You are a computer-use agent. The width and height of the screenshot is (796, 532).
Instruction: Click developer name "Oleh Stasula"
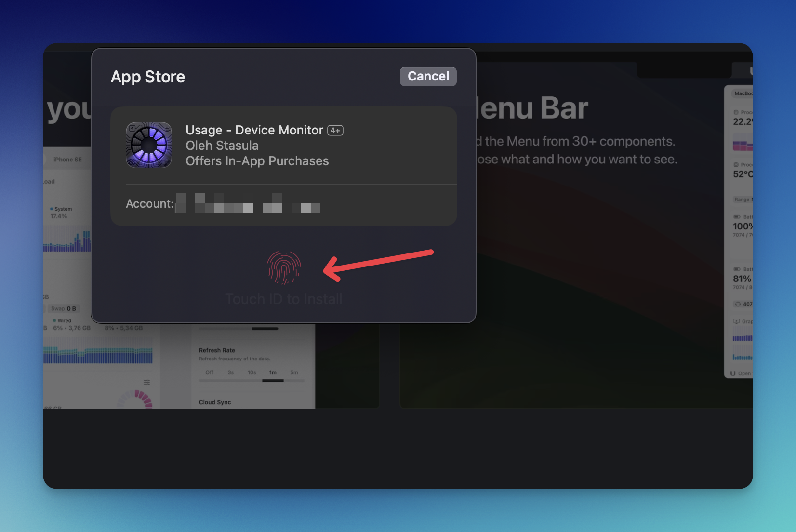tap(222, 146)
